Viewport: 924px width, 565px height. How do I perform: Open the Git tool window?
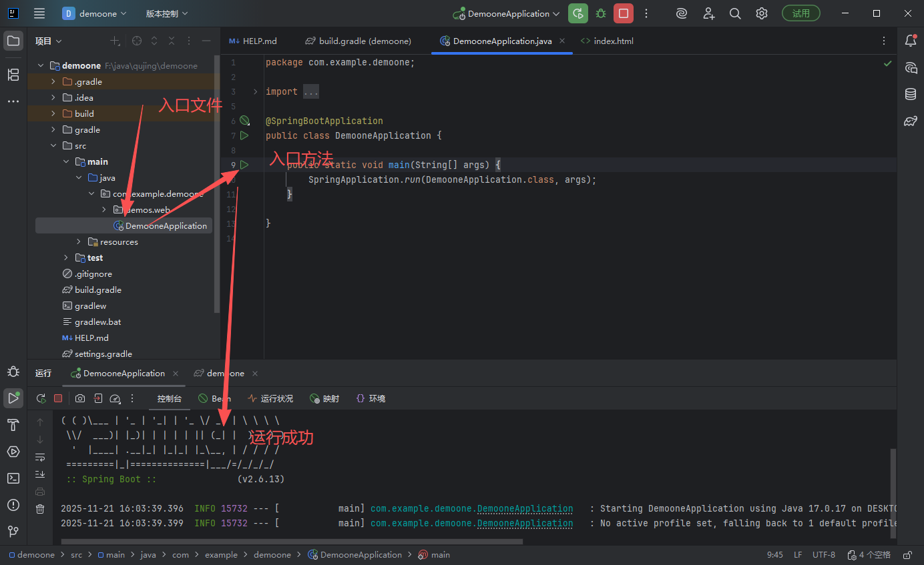click(x=13, y=532)
